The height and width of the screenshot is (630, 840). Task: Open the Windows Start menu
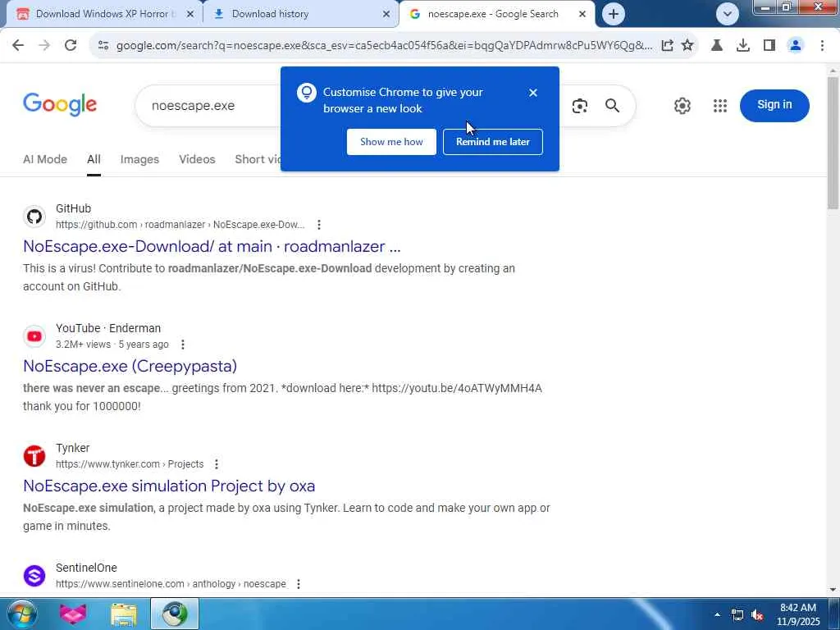pyautogui.click(x=22, y=614)
